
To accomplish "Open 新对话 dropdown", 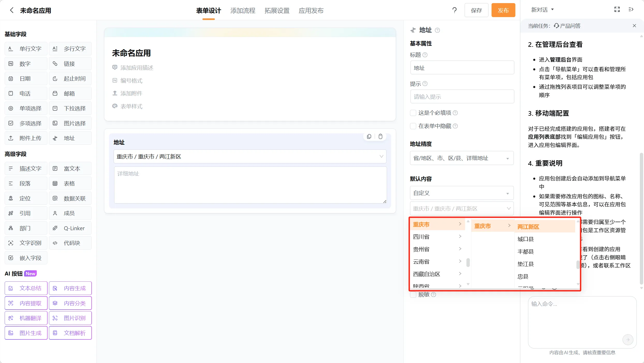I will (x=542, y=10).
